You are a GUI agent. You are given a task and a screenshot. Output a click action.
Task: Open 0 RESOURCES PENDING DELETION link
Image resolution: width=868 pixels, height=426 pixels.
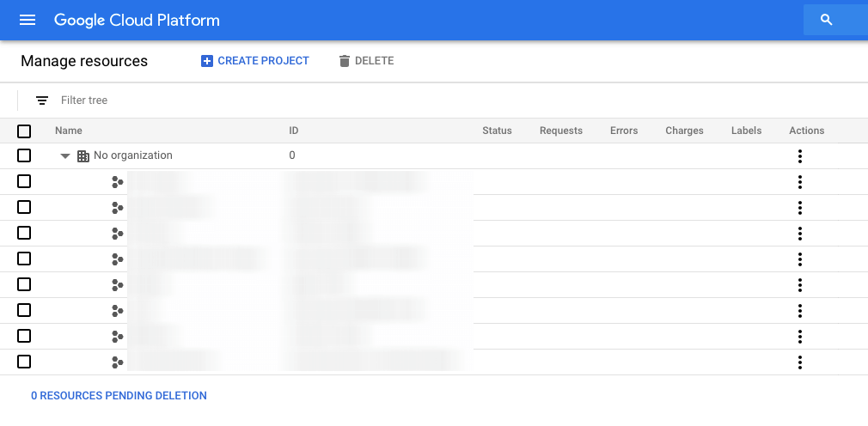tap(119, 396)
